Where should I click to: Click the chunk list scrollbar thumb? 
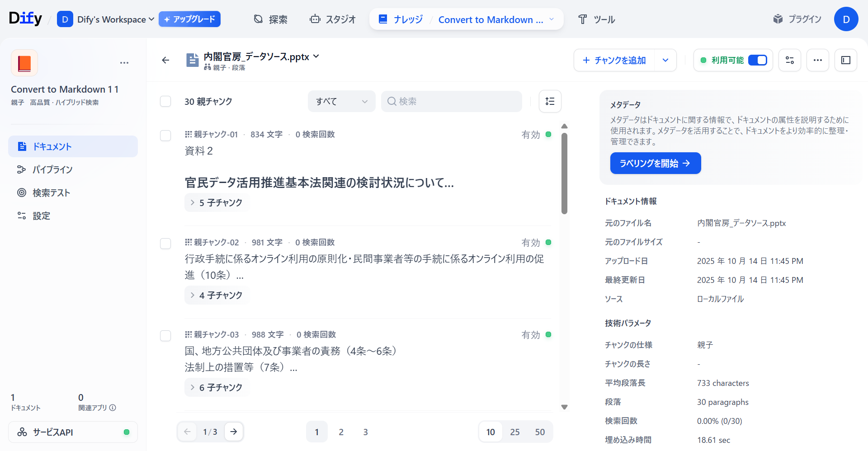pos(564,174)
